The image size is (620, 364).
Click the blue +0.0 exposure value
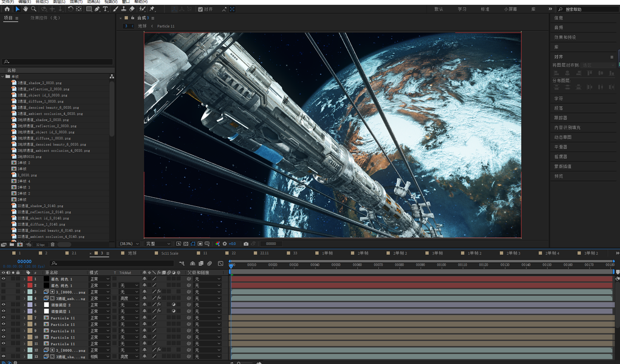pos(233,244)
